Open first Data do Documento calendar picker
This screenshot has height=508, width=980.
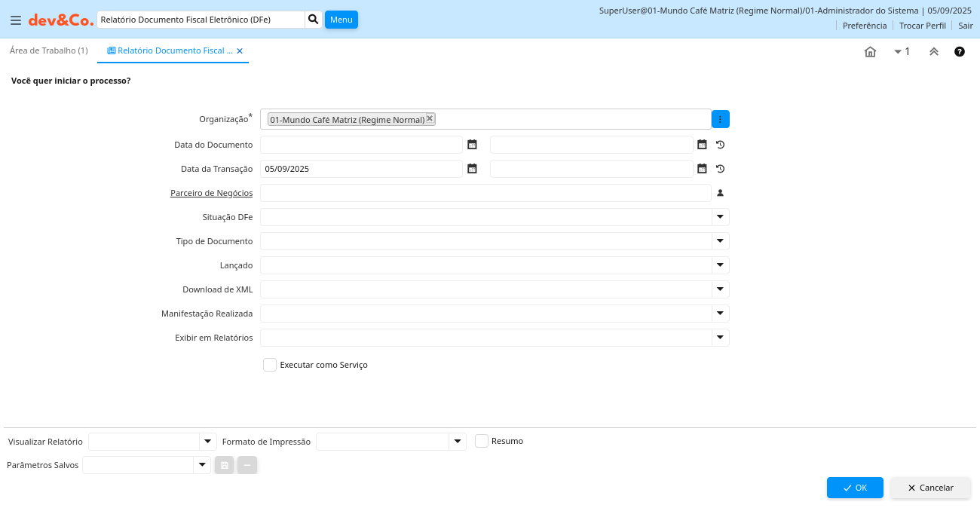(x=472, y=145)
